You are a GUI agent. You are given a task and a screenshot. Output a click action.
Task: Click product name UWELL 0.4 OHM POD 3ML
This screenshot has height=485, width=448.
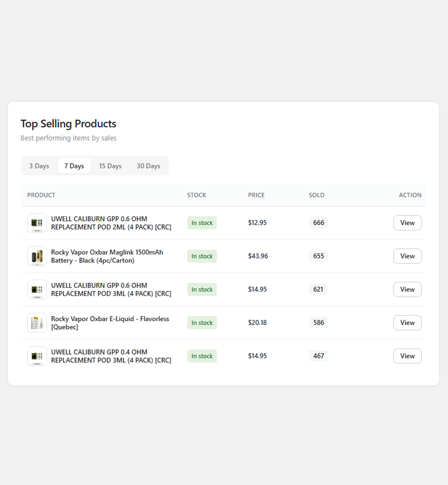tap(111, 356)
